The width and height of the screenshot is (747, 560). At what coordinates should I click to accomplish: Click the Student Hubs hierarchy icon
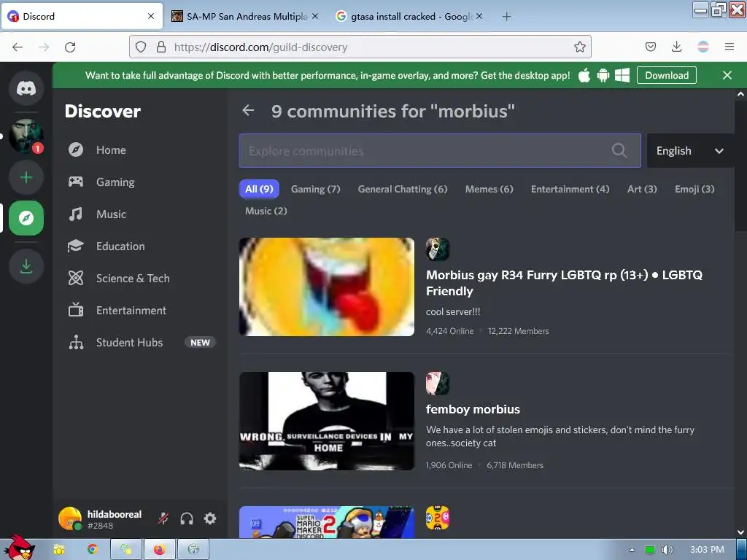click(76, 343)
